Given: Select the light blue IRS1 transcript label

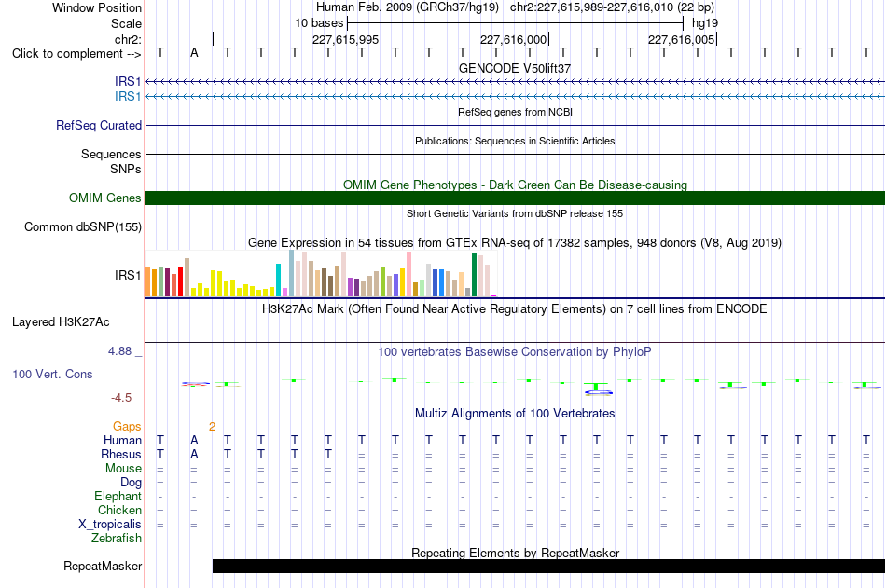Looking at the screenshot, I should point(128,97).
